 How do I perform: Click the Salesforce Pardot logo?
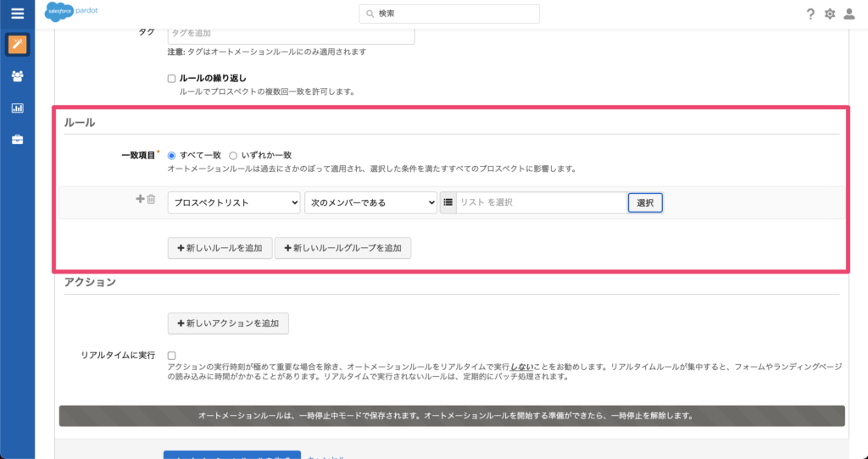coord(71,12)
